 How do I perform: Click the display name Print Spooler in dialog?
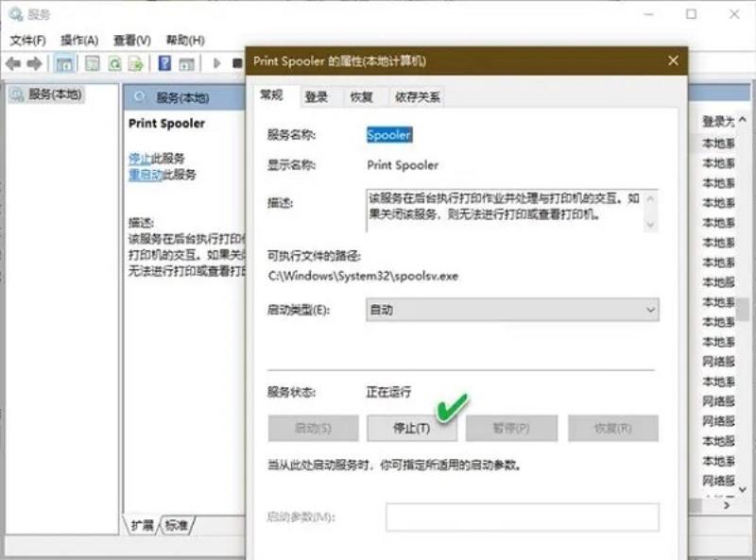403,165
